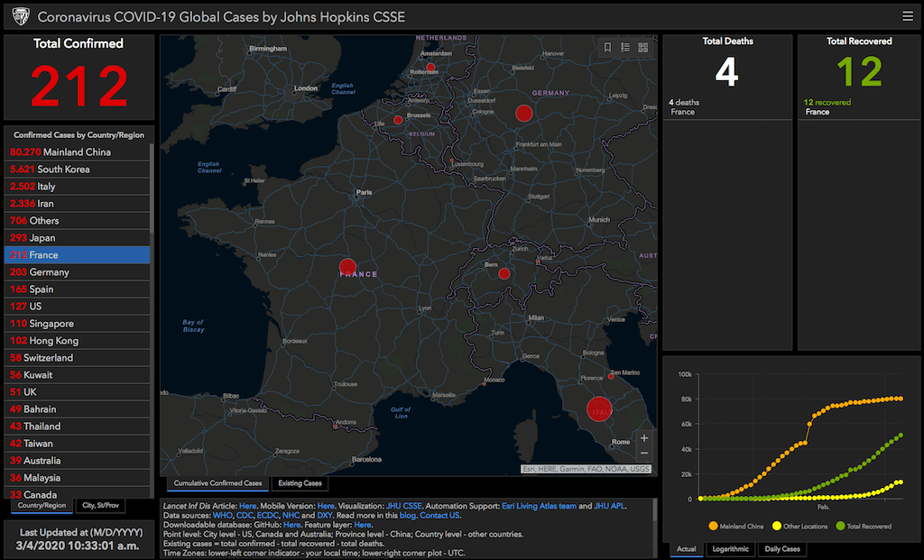
Task: Open the bookmarks icon on the map
Action: 608,47
